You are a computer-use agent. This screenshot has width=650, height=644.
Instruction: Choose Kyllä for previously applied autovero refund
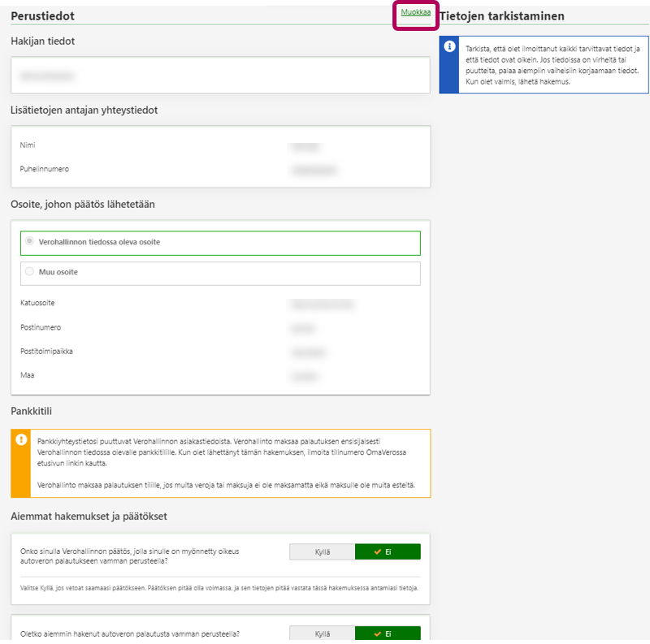click(x=322, y=633)
